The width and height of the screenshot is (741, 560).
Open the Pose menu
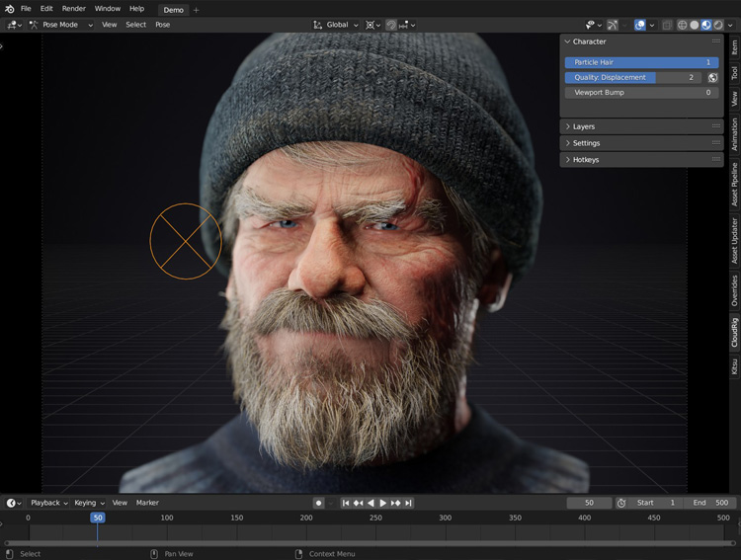tap(163, 25)
